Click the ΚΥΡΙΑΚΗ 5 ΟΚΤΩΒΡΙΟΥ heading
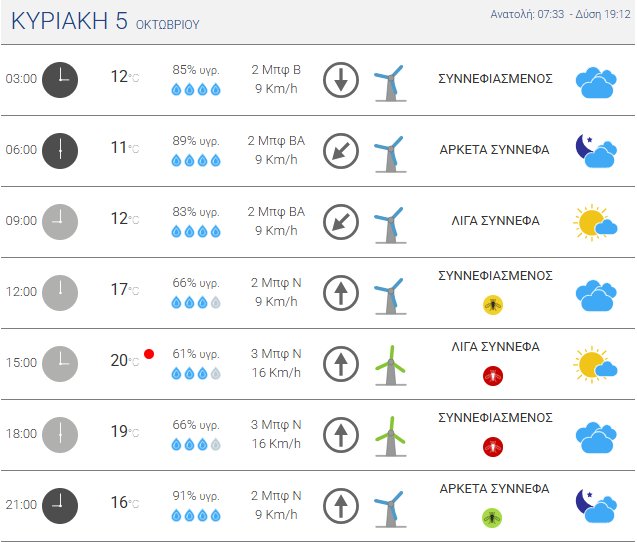Image resolution: width=637 pixels, height=542 pixels. pos(105,22)
